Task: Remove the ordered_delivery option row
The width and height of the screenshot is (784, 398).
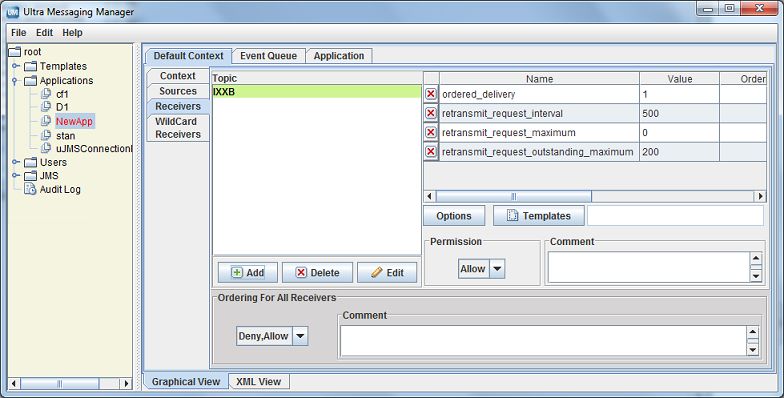Action: (x=430, y=94)
